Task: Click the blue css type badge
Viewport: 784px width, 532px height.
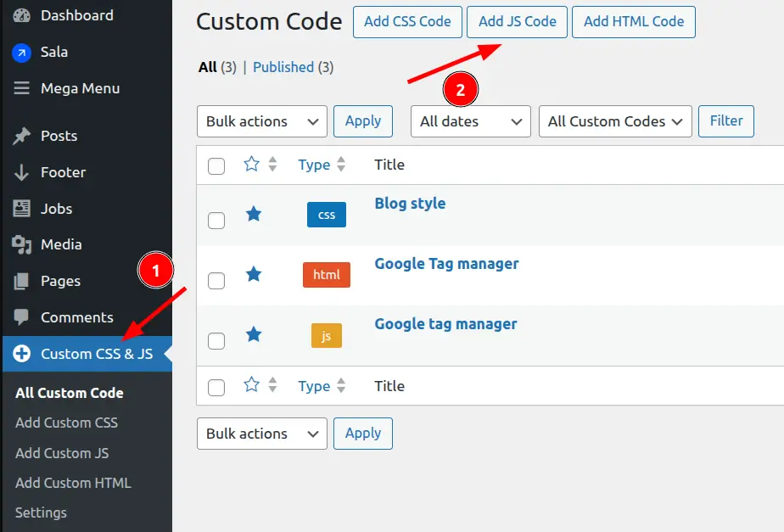Action: tap(326, 215)
